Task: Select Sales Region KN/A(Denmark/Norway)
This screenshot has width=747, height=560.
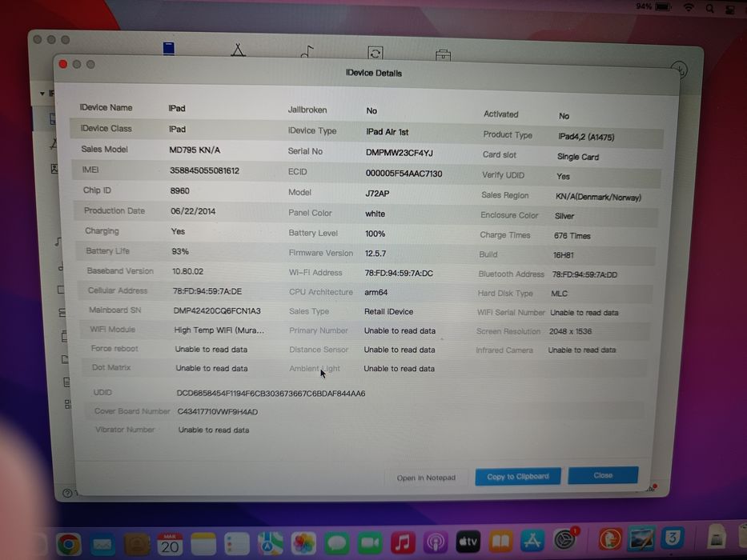Action: [598, 197]
